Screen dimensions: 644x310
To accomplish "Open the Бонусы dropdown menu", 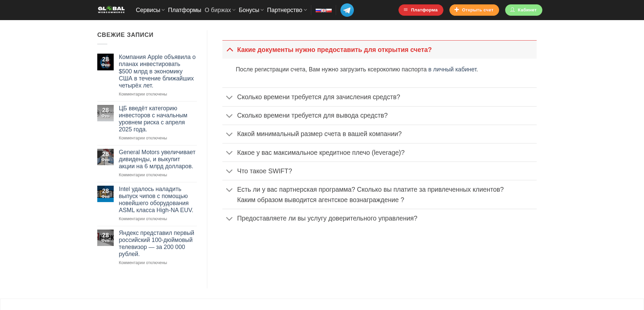I will pos(249,10).
